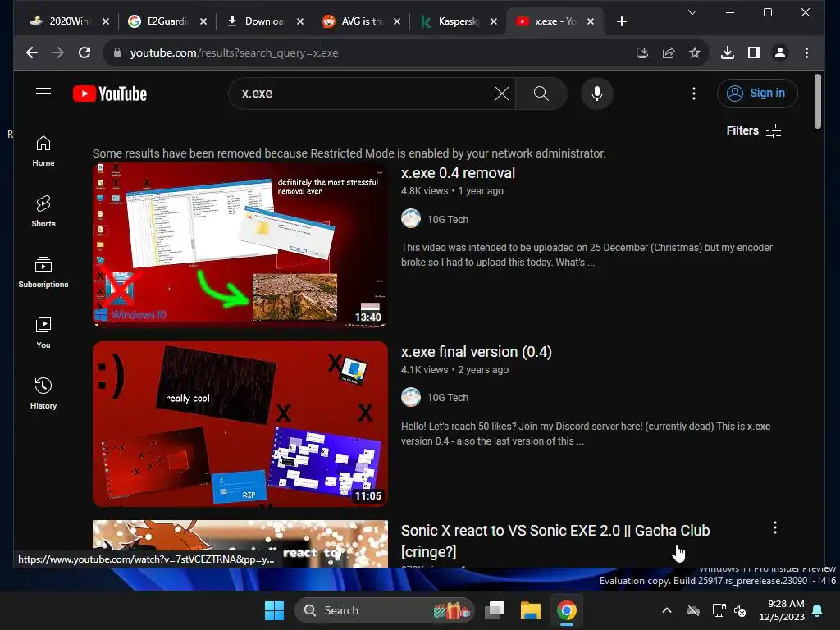Open Task View on the taskbar
Image resolution: width=840 pixels, height=630 pixels.
pyautogui.click(x=495, y=610)
